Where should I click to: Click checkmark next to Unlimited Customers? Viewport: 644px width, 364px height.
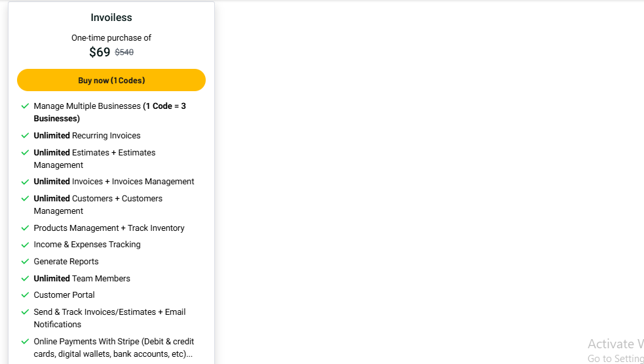25,199
